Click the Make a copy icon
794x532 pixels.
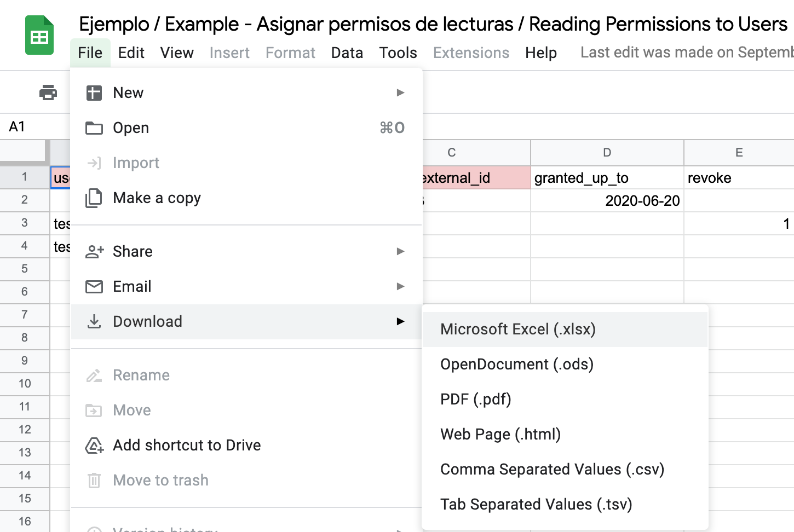[x=94, y=198]
